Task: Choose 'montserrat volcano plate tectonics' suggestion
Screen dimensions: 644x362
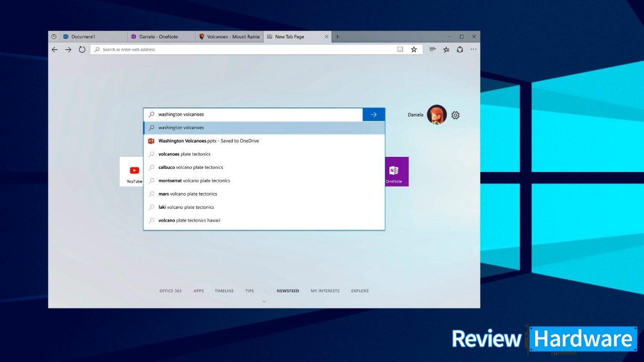Action: click(264, 180)
